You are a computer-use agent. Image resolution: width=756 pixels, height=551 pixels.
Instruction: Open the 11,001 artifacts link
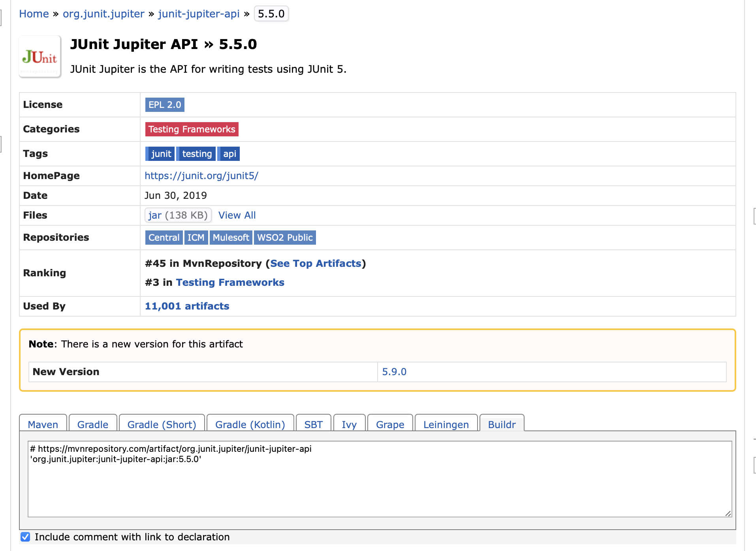pyautogui.click(x=187, y=306)
